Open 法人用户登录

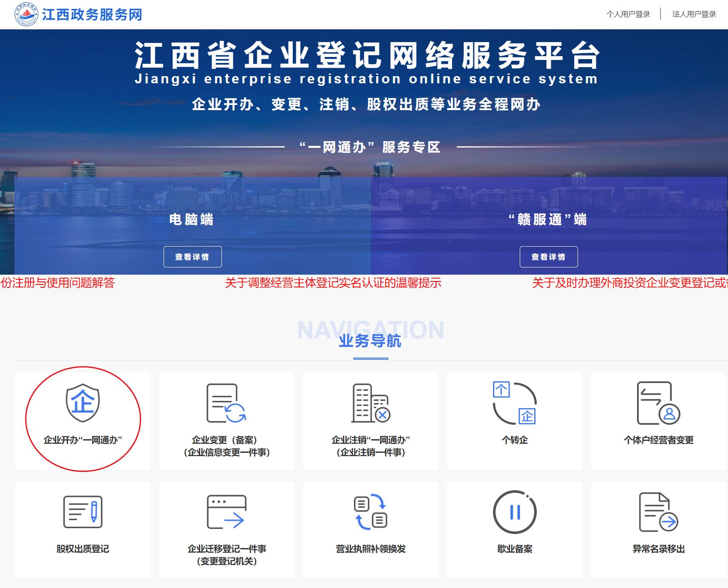tap(694, 14)
